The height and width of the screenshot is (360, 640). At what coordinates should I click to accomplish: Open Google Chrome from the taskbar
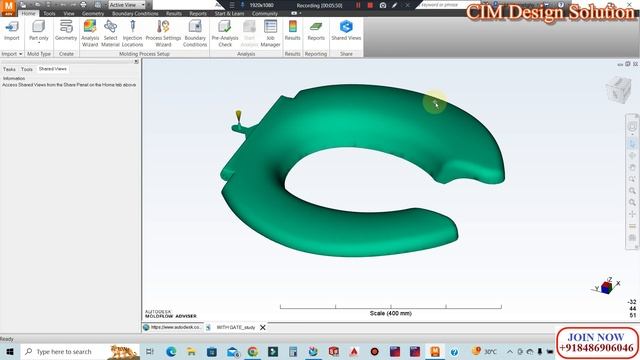253,351
